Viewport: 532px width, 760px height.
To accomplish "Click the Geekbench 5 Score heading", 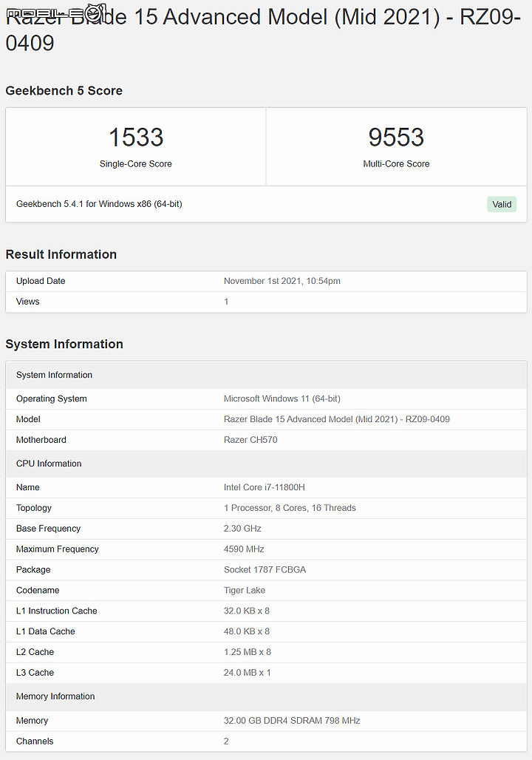I will point(64,91).
